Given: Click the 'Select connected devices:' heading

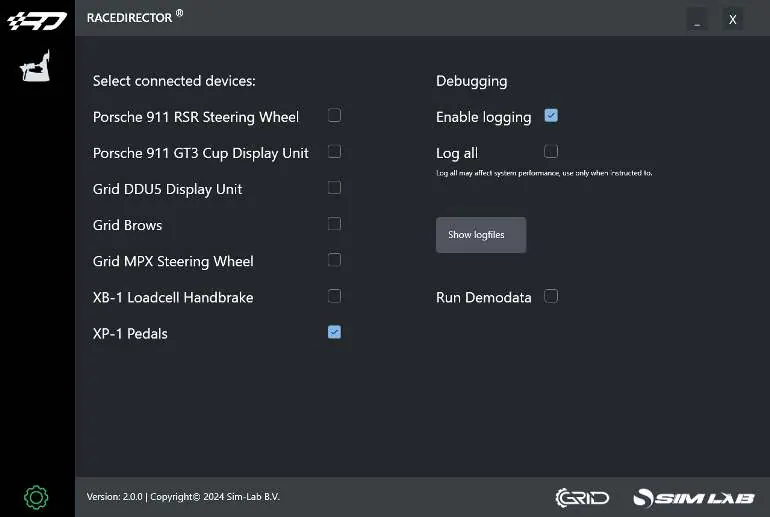Looking at the screenshot, I should (x=174, y=81).
